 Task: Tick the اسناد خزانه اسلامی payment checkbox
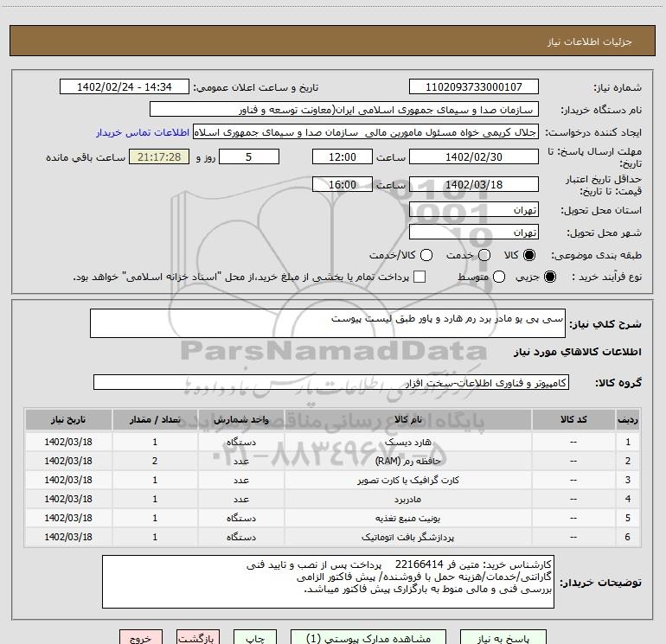pyautogui.click(x=419, y=277)
